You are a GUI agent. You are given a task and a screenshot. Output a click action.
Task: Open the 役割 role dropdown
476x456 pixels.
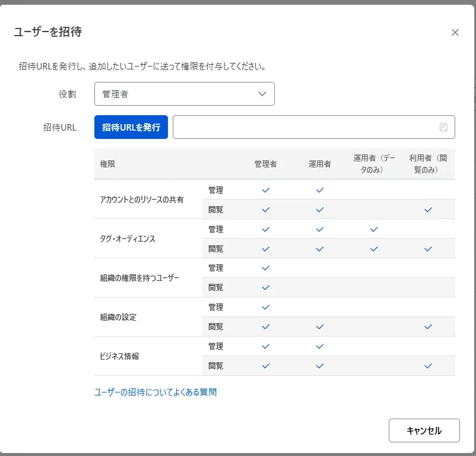coord(184,93)
